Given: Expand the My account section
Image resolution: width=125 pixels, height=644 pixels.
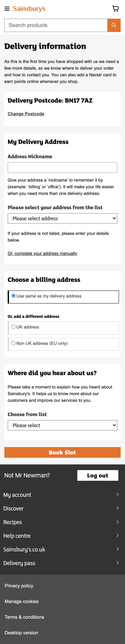Looking at the screenshot, I should (62, 495).
